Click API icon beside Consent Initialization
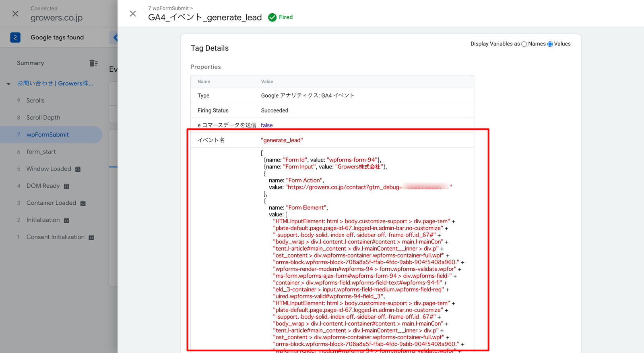 coord(91,238)
